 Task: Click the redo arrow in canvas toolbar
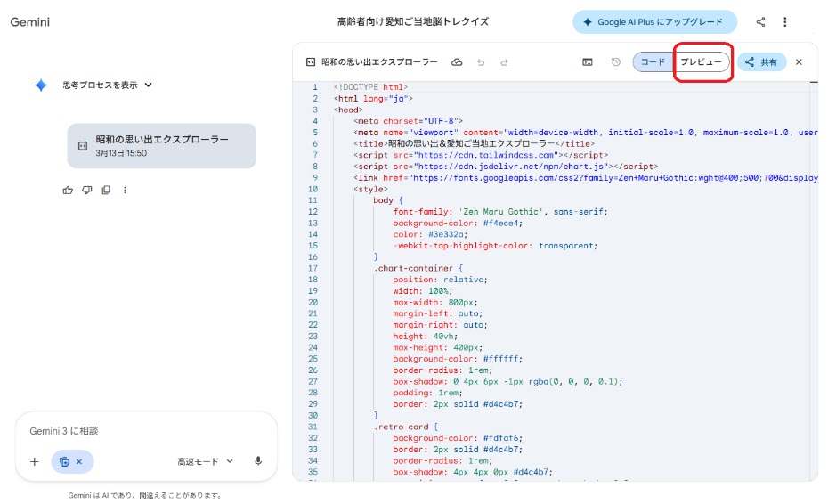504,62
